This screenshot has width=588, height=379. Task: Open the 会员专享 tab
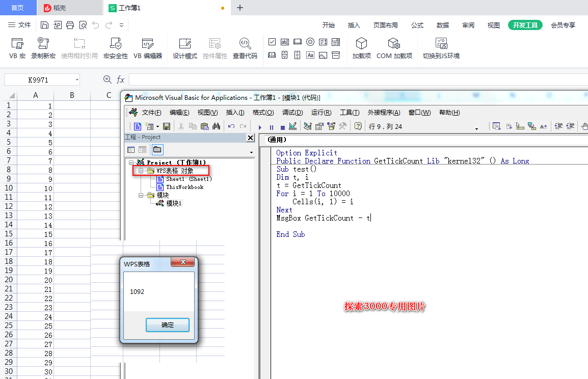point(563,25)
